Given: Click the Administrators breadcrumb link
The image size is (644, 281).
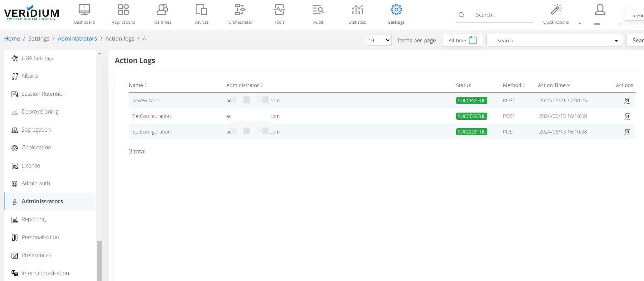Looking at the screenshot, I should point(77,38).
